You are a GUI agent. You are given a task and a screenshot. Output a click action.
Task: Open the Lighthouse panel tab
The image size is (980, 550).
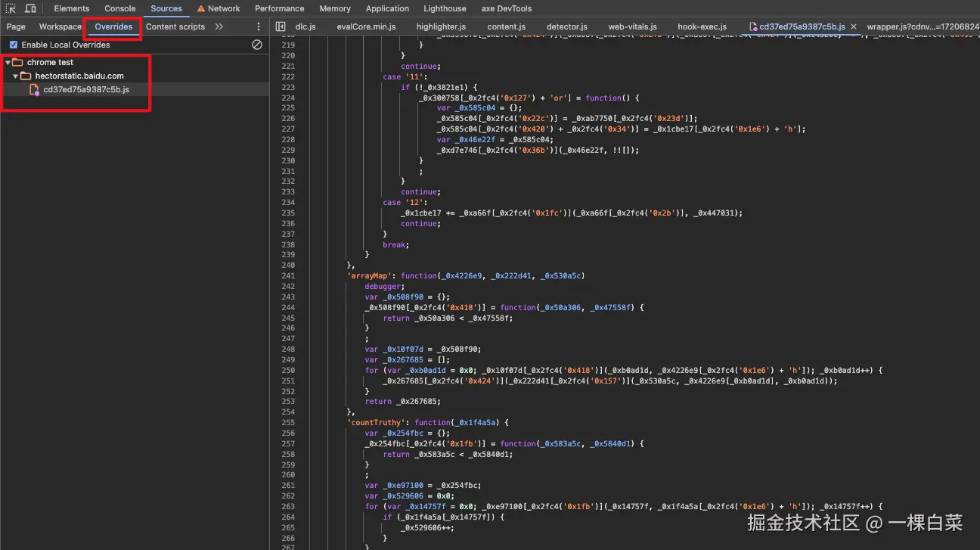[x=445, y=8]
